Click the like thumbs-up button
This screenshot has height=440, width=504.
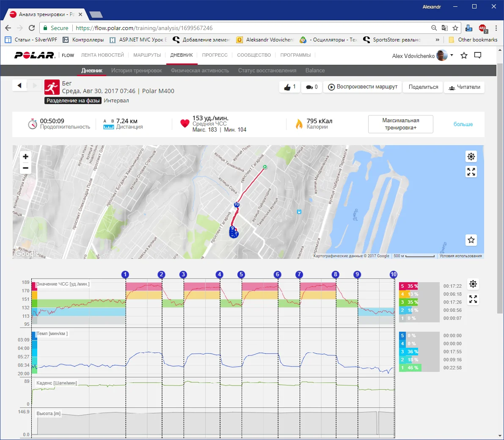pos(290,87)
